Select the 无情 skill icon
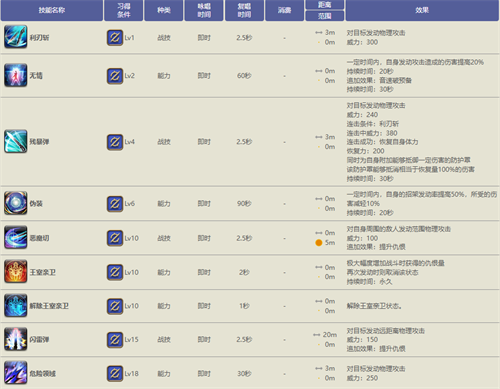The height and width of the screenshot is (389, 500). click(x=15, y=75)
